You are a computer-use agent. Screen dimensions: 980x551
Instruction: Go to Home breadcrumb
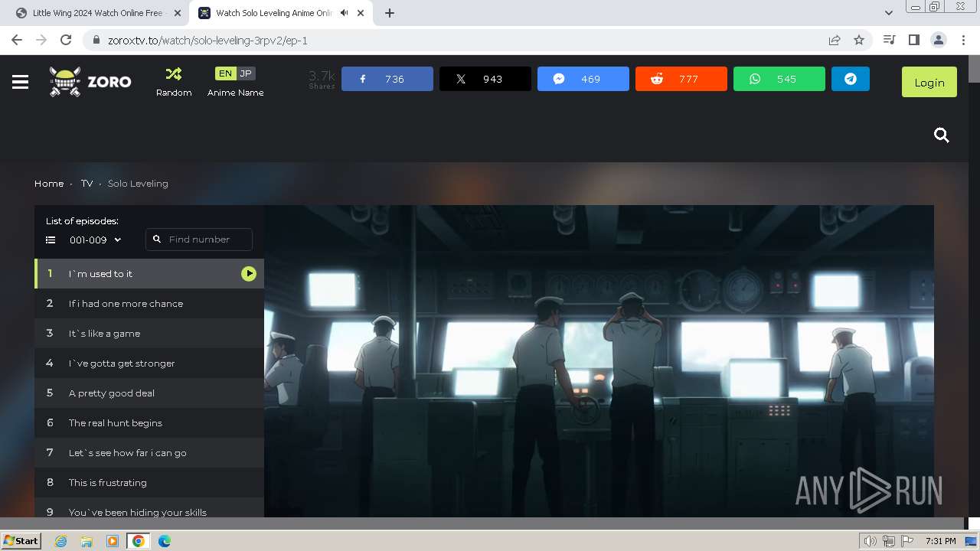click(49, 184)
